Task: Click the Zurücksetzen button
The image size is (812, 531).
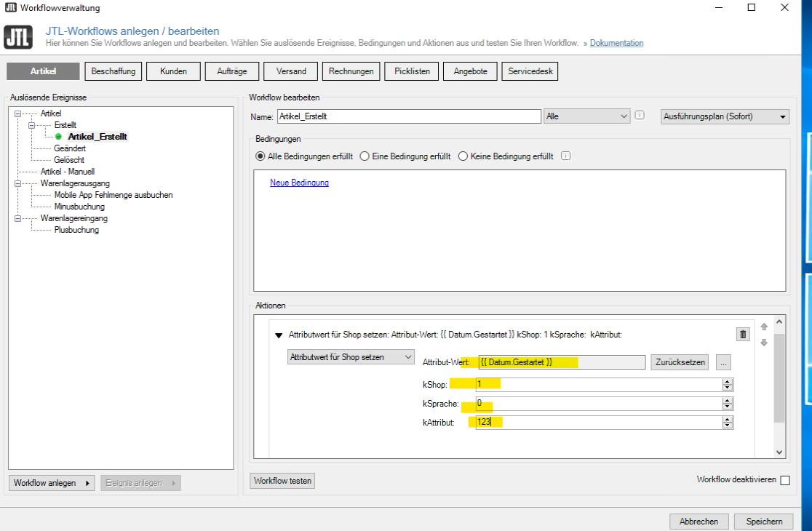Action: pyautogui.click(x=680, y=362)
